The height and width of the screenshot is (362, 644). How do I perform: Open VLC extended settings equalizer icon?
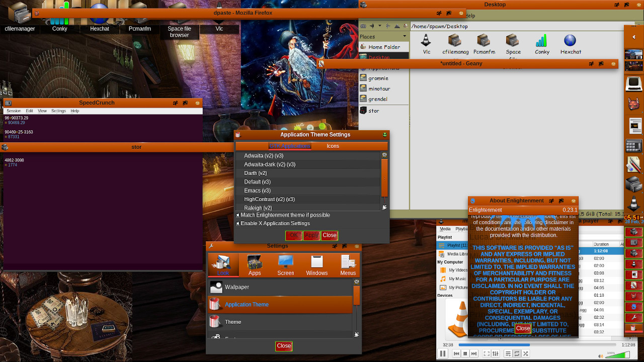tap(496, 354)
